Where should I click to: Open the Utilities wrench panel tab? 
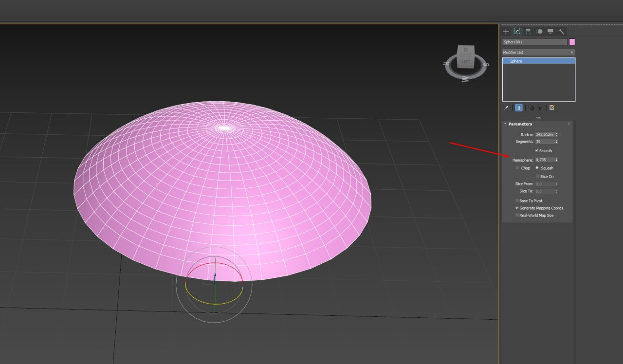click(x=561, y=31)
